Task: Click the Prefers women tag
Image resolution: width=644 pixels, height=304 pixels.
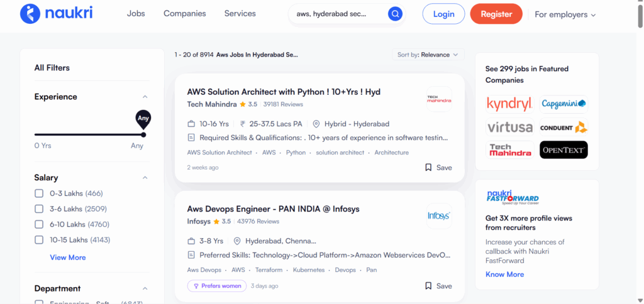Action: [217, 286]
